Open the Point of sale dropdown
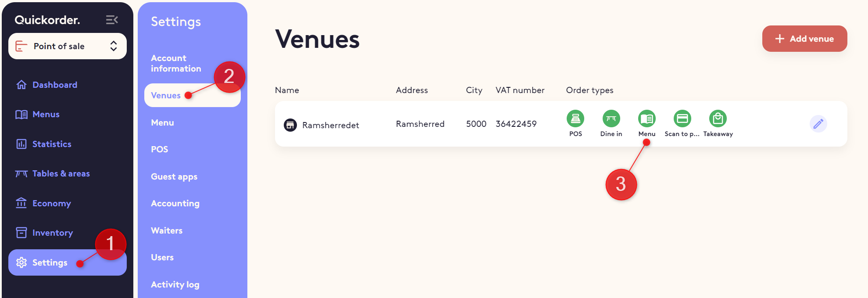This screenshot has width=868, height=298. (68, 46)
